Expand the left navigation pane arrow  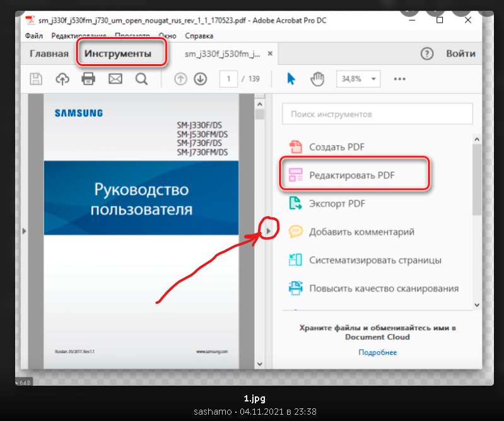pos(24,231)
